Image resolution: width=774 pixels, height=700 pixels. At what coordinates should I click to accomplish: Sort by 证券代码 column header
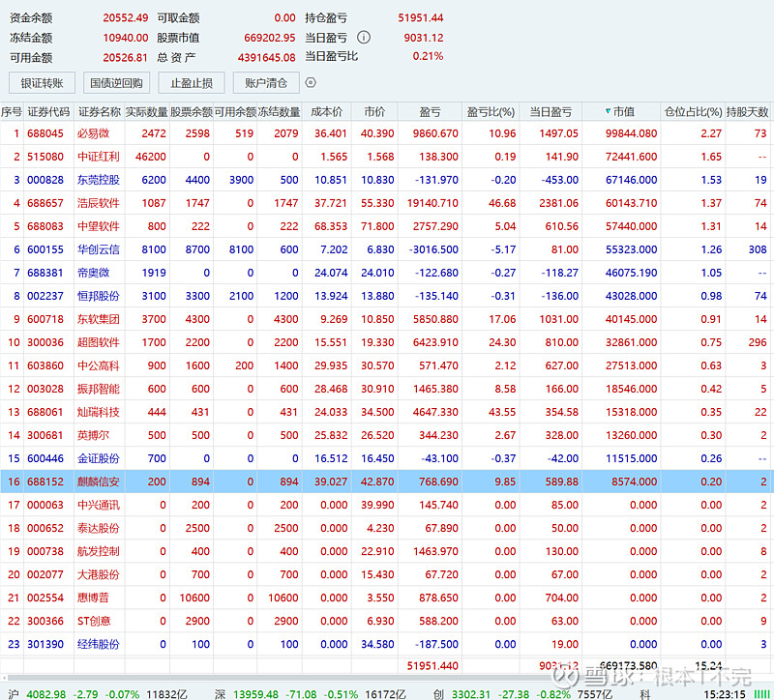pos(48,112)
